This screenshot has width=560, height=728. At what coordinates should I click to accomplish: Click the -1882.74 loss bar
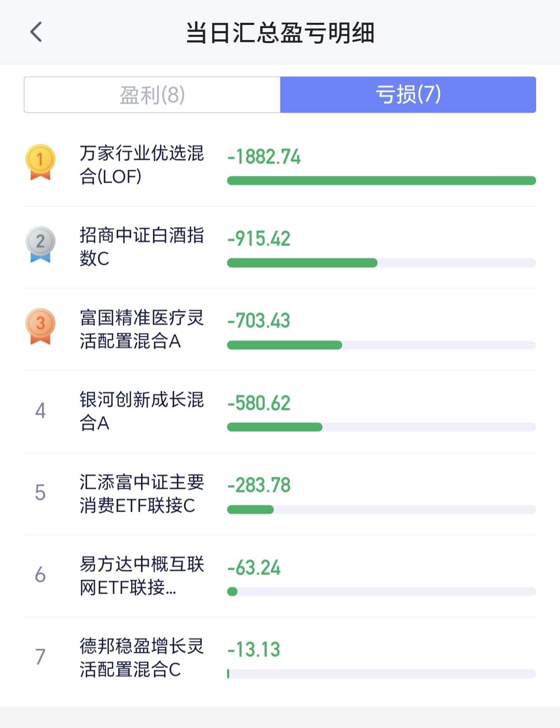pyautogui.click(x=381, y=181)
